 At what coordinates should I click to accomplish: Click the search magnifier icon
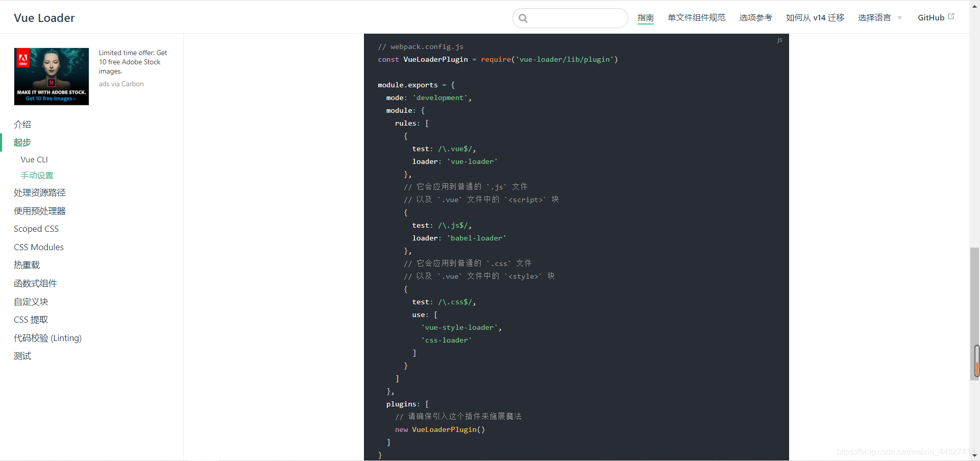click(523, 18)
